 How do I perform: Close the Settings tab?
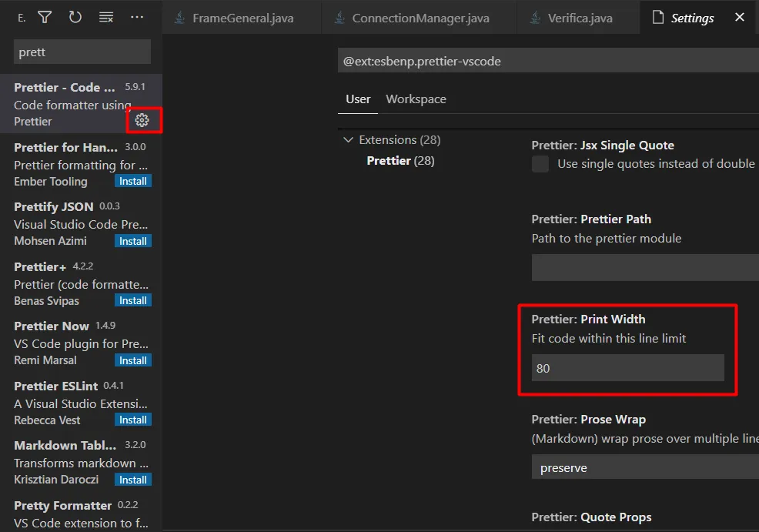click(740, 18)
